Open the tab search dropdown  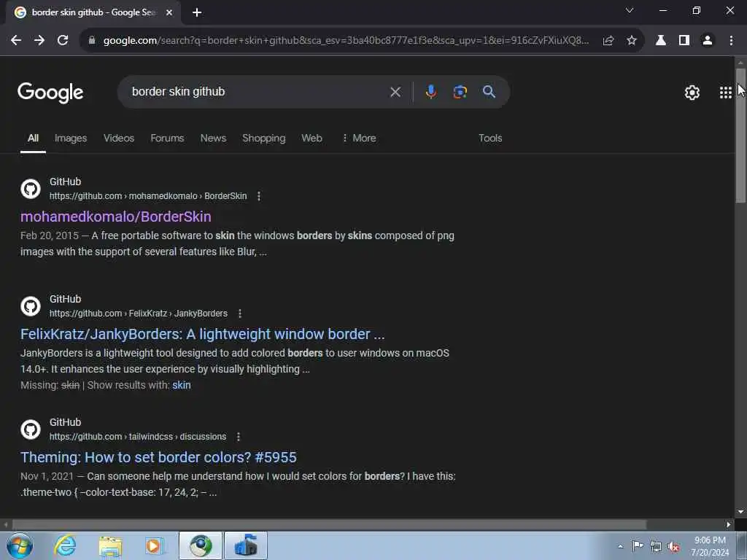tap(630, 10)
